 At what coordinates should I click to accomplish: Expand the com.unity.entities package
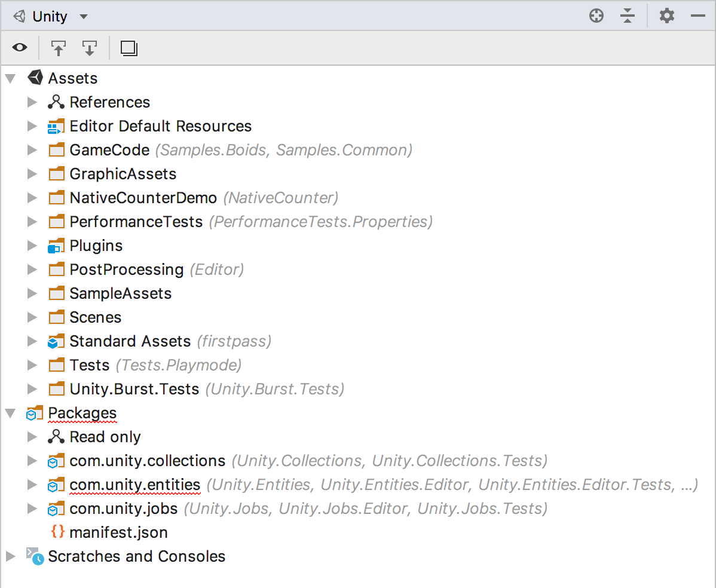pos(32,485)
